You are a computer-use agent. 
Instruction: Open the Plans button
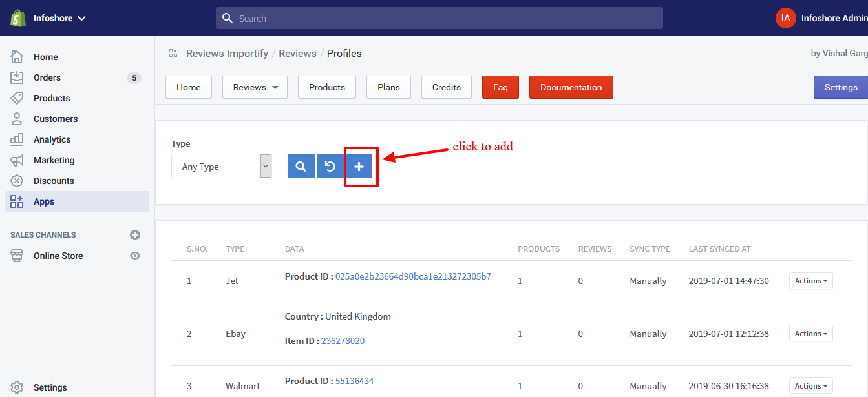[388, 87]
